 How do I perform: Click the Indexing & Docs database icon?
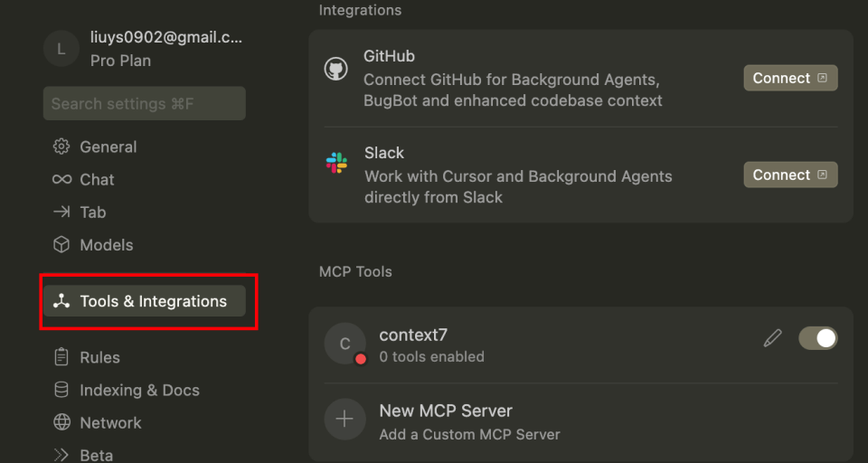(x=61, y=390)
